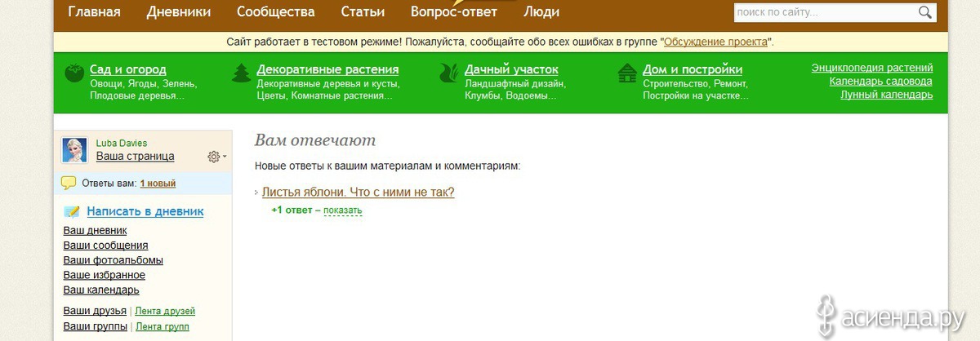Click the notepad icon beside Написать в дневник
The width and height of the screenshot is (980, 341).
click(x=72, y=211)
